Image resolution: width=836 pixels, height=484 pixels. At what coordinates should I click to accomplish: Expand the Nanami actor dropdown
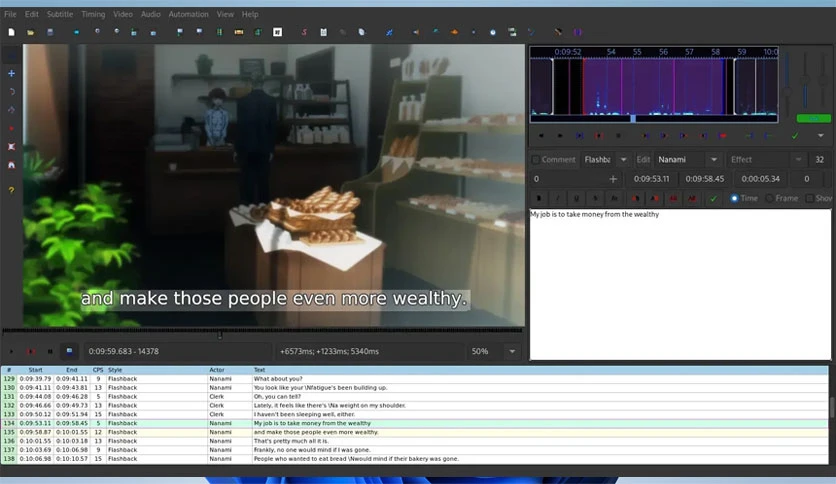coord(714,159)
